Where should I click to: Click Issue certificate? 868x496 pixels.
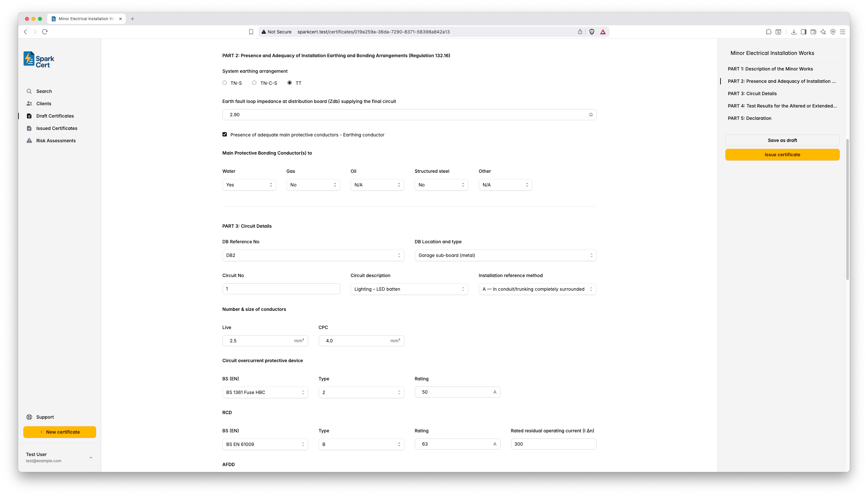click(x=782, y=154)
